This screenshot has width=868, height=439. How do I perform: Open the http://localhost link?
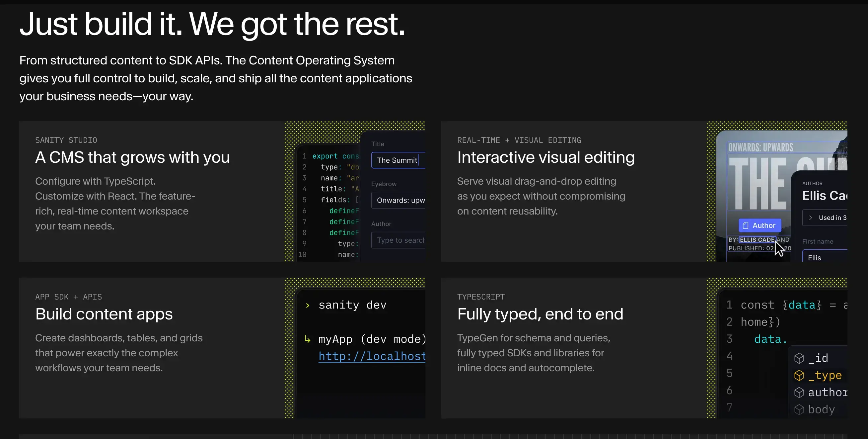tap(372, 356)
